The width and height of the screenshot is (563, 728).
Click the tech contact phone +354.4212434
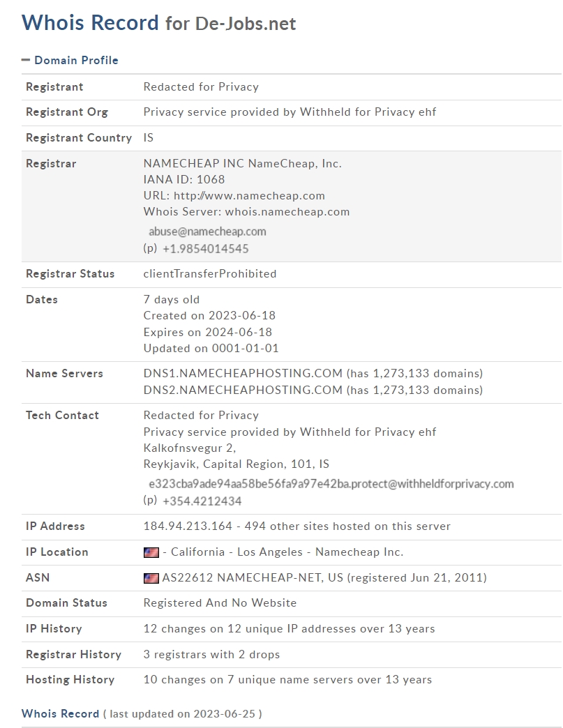click(x=202, y=501)
